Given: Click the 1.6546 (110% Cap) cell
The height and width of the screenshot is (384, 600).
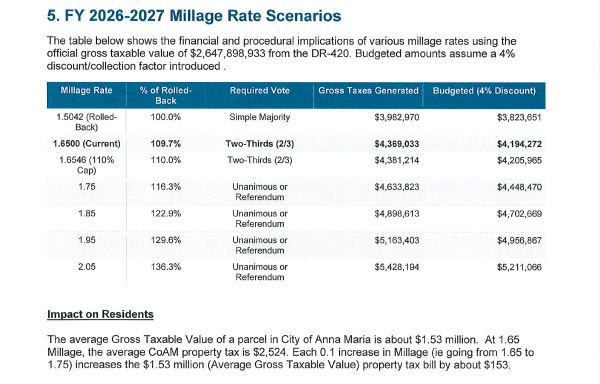Looking at the screenshot, I should click(86, 165).
